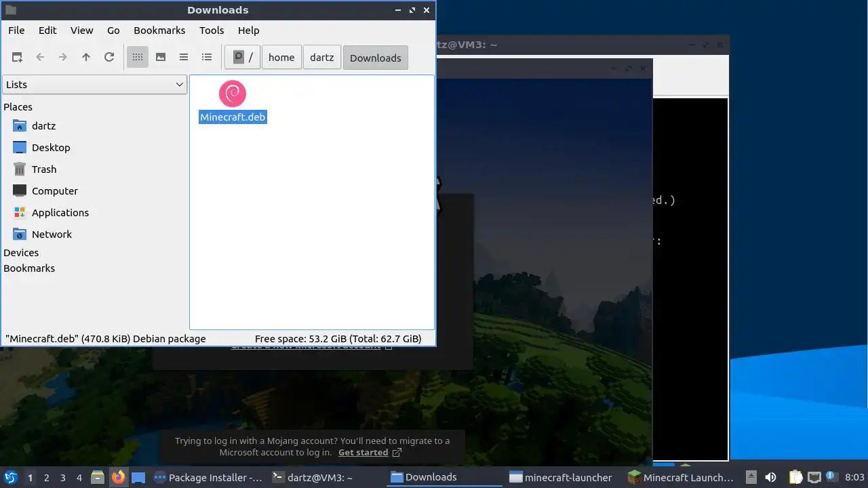Click the Places heading in sidebar
Image resolution: width=868 pixels, height=488 pixels.
point(18,107)
